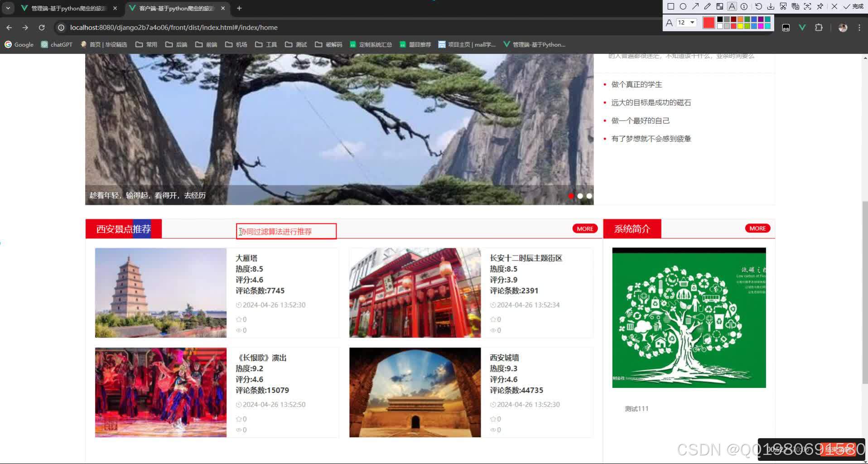The image size is (868, 464).
Task: Open the Chrome profile menu
Action: 842,28
